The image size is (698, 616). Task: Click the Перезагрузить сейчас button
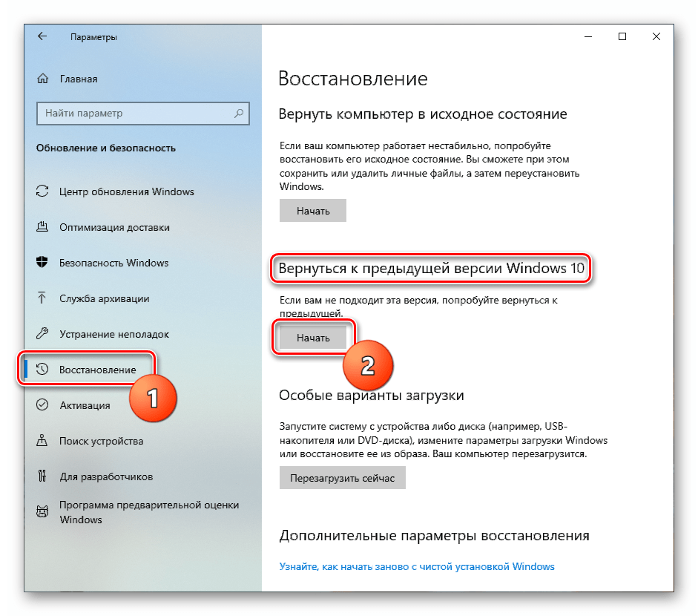click(x=342, y=478)
